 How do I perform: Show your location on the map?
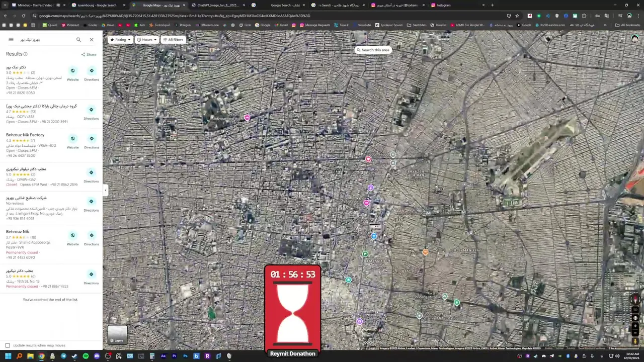tap(635, 318)
